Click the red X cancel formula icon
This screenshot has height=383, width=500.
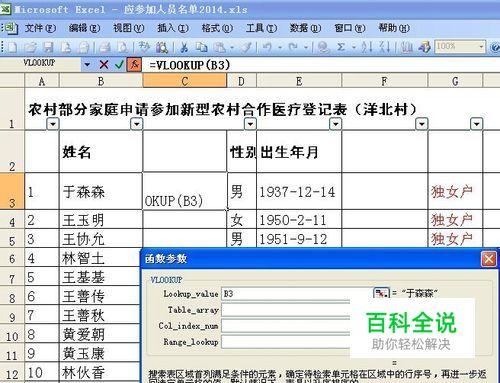pos(104,65)
